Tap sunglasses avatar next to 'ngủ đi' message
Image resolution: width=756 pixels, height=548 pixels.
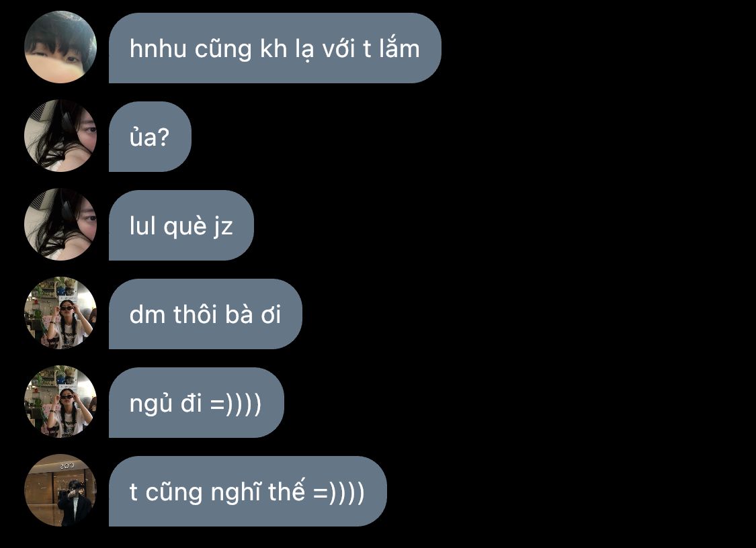[60, 402]
